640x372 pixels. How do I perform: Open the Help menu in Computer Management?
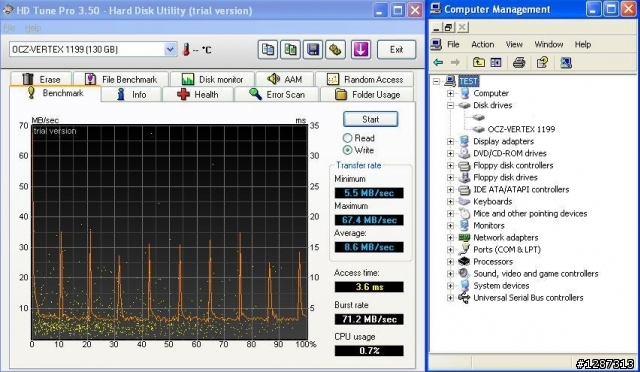(582, 44)
